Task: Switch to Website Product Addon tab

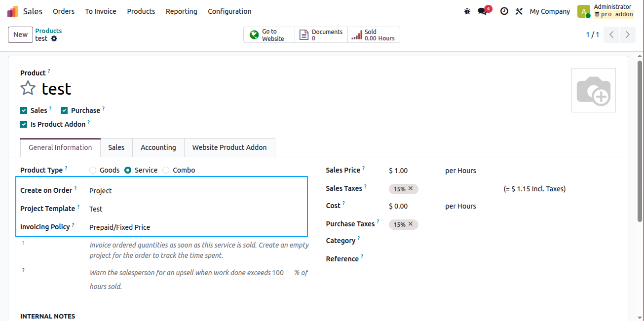Action: [229, 147]
